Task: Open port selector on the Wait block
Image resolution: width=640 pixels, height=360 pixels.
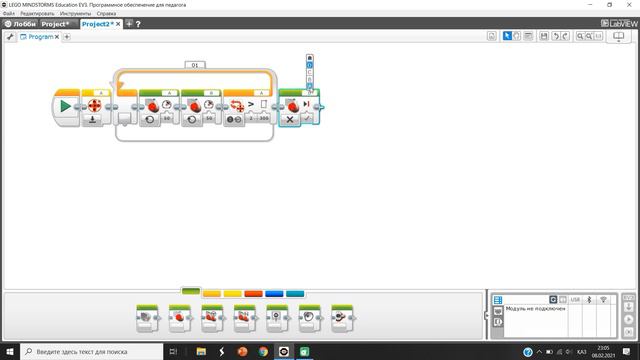Action: click(x=101, y=93)
